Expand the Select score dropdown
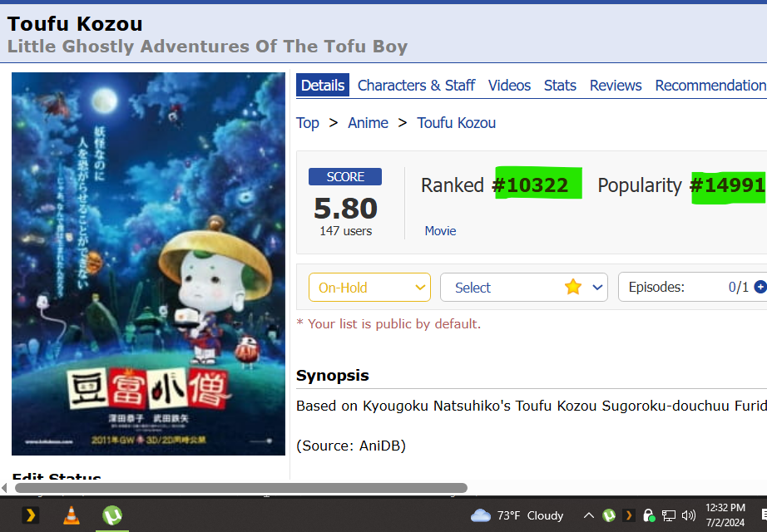 pyautogui.click(x=524, y=288)
